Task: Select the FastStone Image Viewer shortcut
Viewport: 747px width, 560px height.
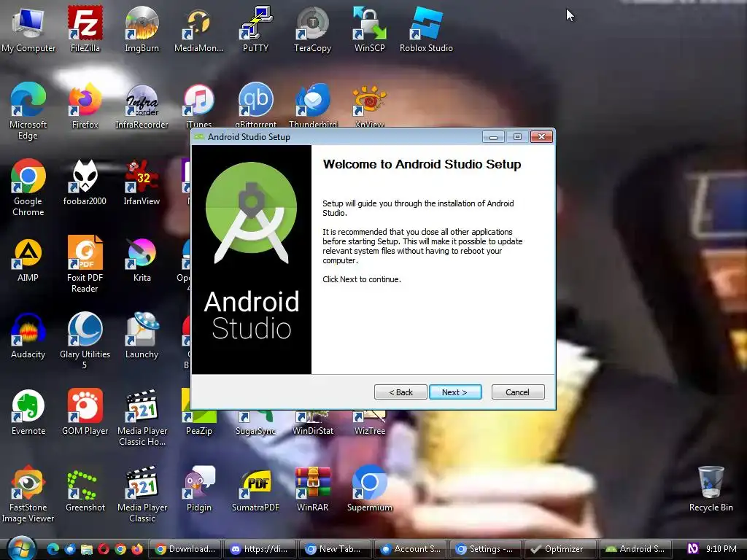Action: [x=28, y=494]
